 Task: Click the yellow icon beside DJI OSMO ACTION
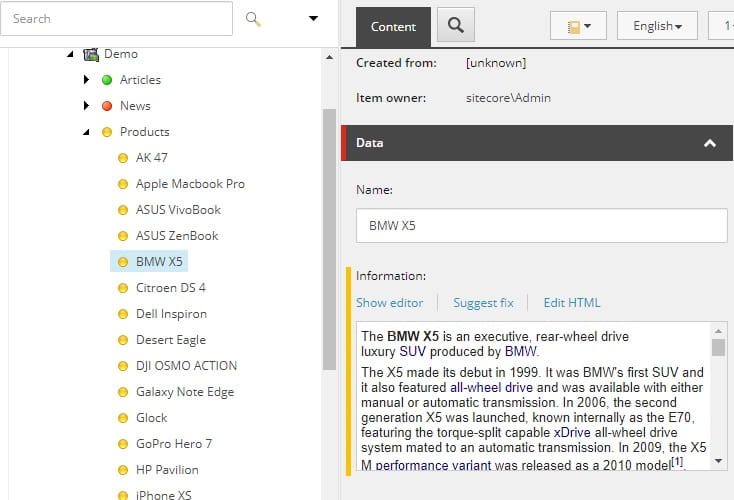coord(123,366)
